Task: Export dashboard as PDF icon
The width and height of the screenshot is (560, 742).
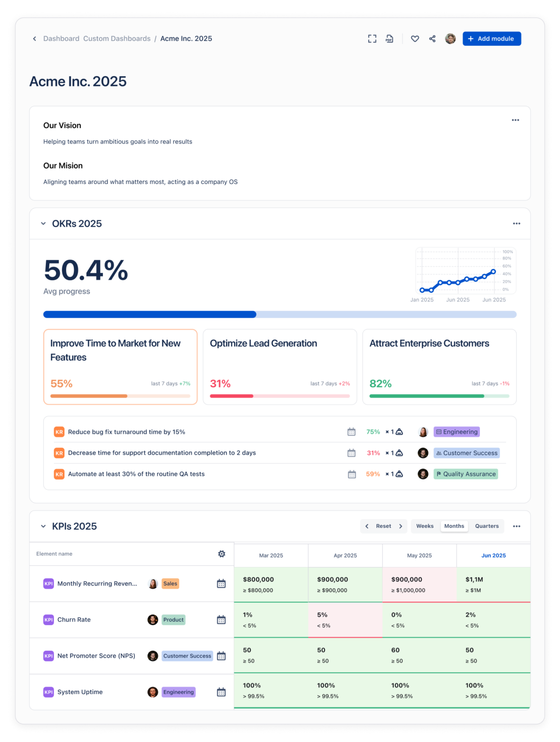Action: 389,39
